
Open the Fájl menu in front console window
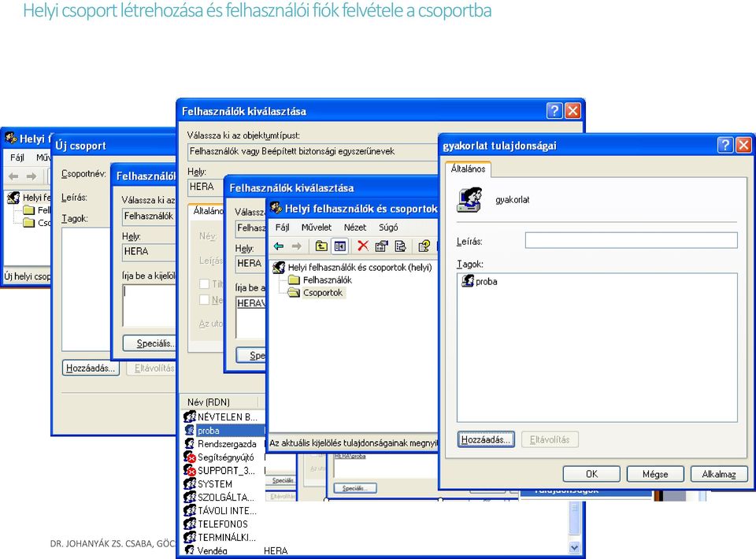283,227
